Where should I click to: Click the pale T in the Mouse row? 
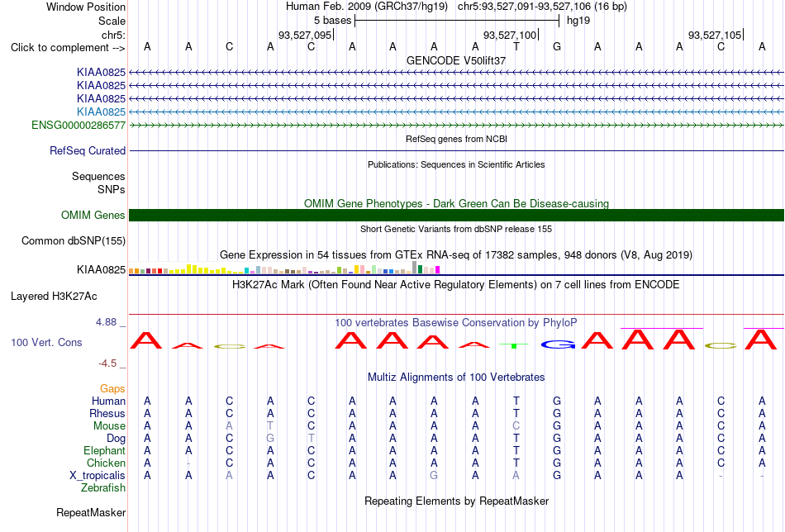(x=270, y=426)
